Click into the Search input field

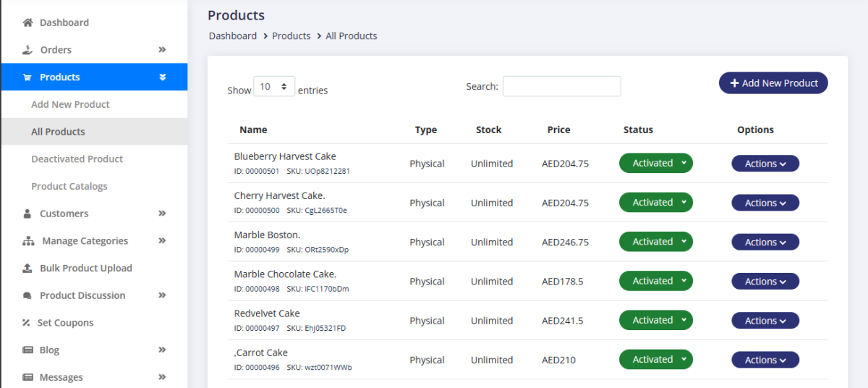pos(561,86)
